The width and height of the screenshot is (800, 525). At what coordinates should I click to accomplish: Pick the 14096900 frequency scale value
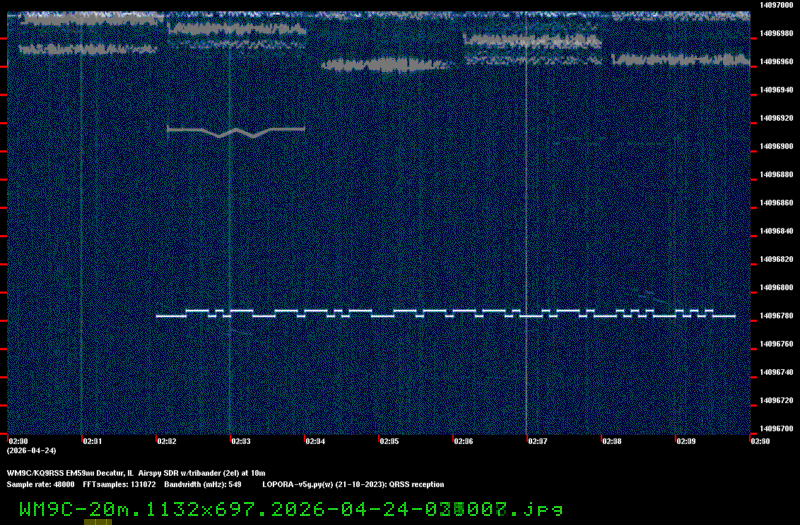776,146
